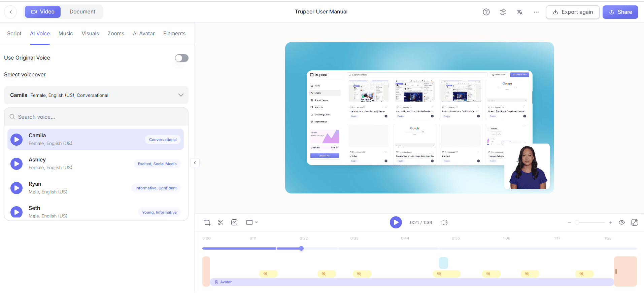This screenshot has width=644, height=293.
Task: Open the Elements tab
Action: click(x=174, y=34)
